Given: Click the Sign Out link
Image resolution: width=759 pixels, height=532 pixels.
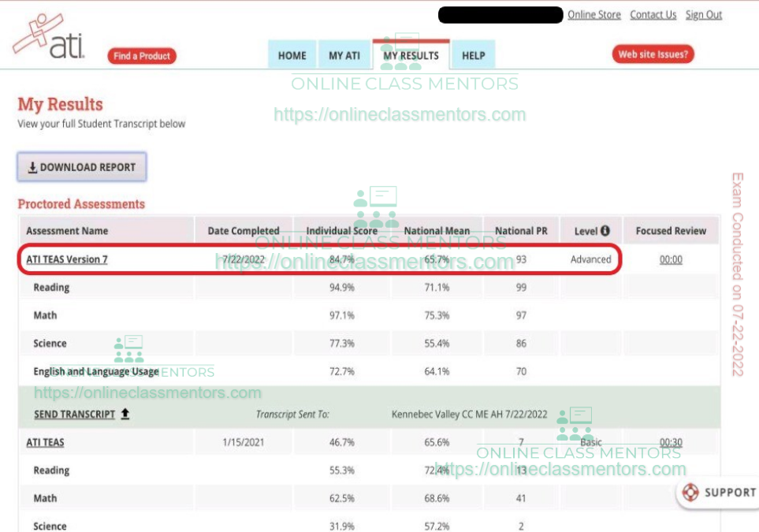Looking at the screenshot, I should (x=703, y=15).
